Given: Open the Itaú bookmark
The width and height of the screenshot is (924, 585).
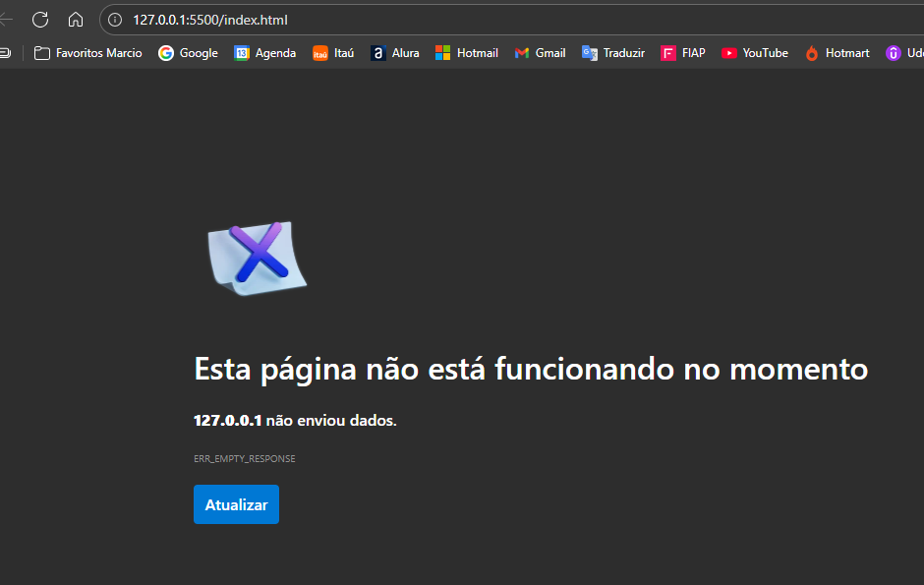Looking at the screenshot, I should 333,53.
